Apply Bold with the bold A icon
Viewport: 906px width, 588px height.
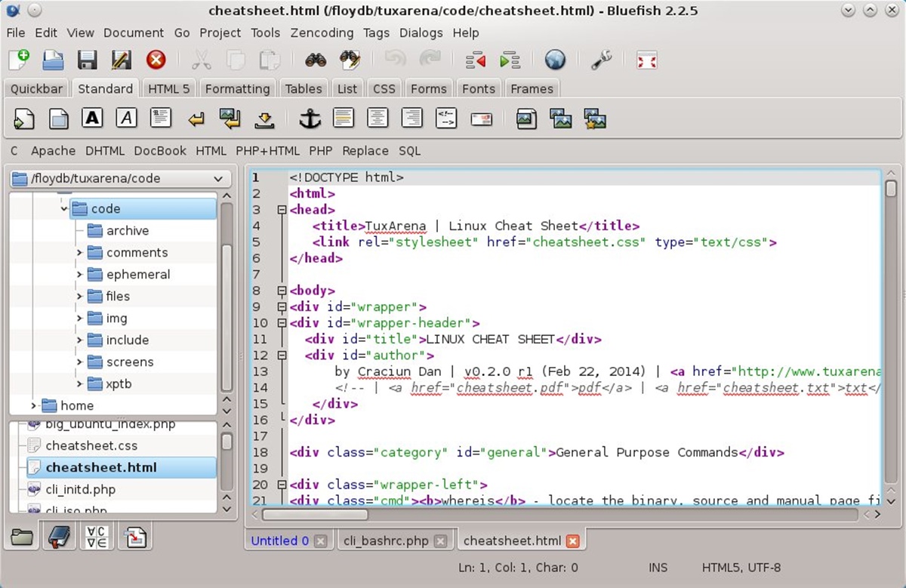tap(92, 119)
